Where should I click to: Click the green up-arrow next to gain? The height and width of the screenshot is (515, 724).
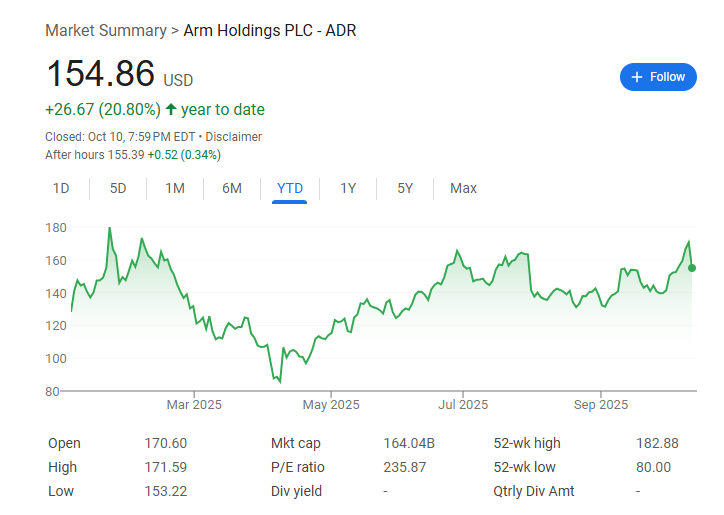coord(171,109)
